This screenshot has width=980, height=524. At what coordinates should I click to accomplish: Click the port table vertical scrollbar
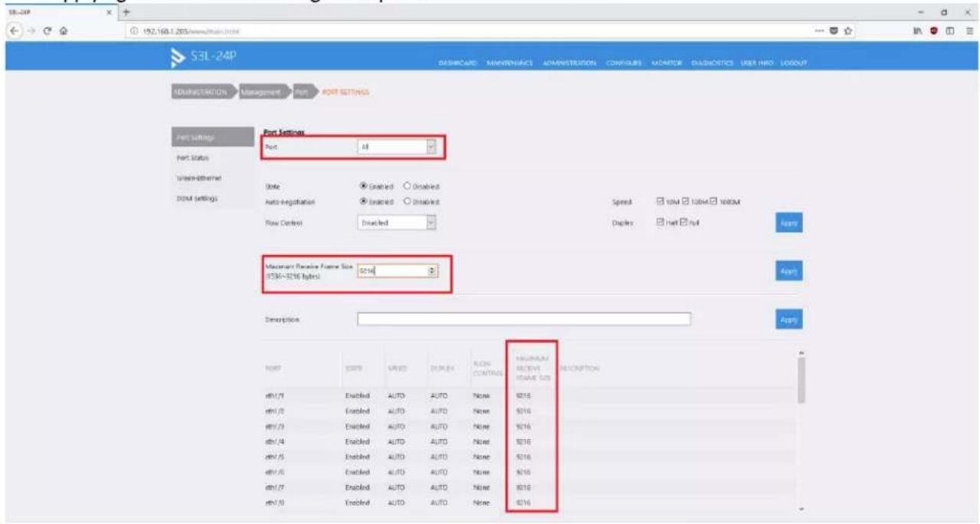click(801, 379)
